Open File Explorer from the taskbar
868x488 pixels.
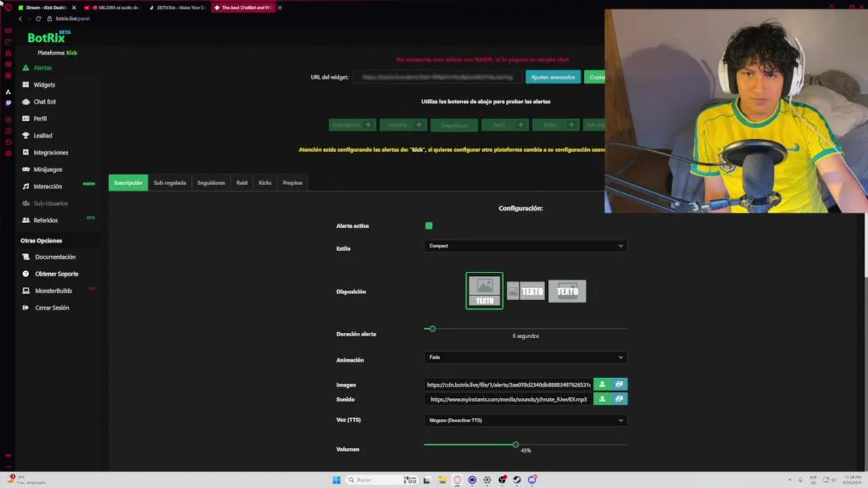point(442,480)
